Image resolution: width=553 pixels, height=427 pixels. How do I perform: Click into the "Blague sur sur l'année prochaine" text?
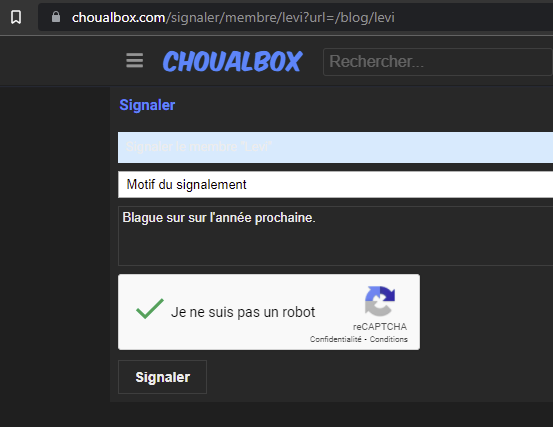point(219,218)
